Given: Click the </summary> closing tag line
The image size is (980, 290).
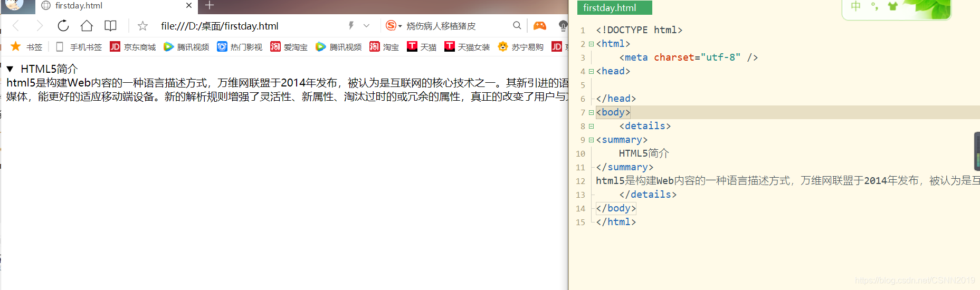Looking at the screenshot, I should (x=625, y=167).
